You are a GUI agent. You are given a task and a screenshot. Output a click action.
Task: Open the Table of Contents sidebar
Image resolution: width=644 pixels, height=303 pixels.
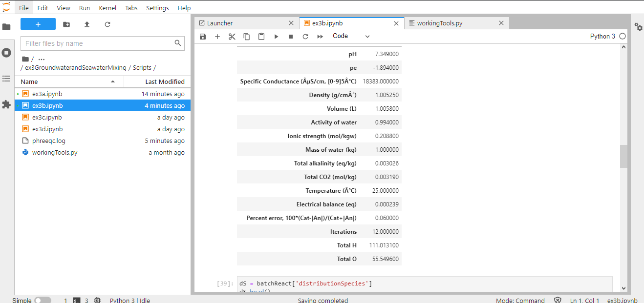pos(6,79)
